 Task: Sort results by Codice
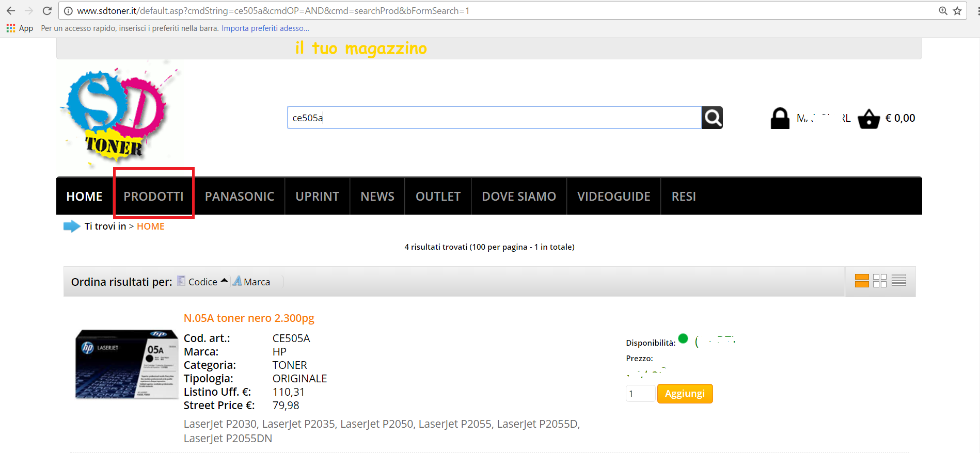202,282
